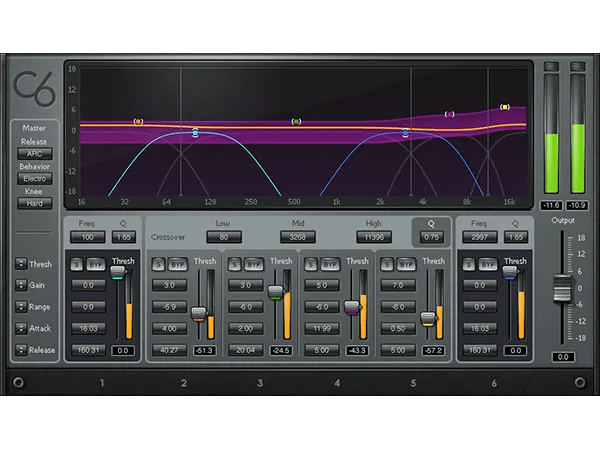
Task: Select the purple band marker on the graph
Action: point(450,114)
